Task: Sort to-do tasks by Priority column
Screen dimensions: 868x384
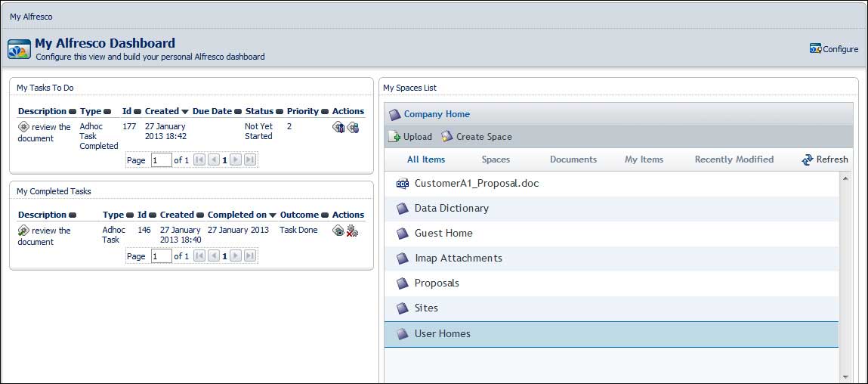Action: [303, 111]
